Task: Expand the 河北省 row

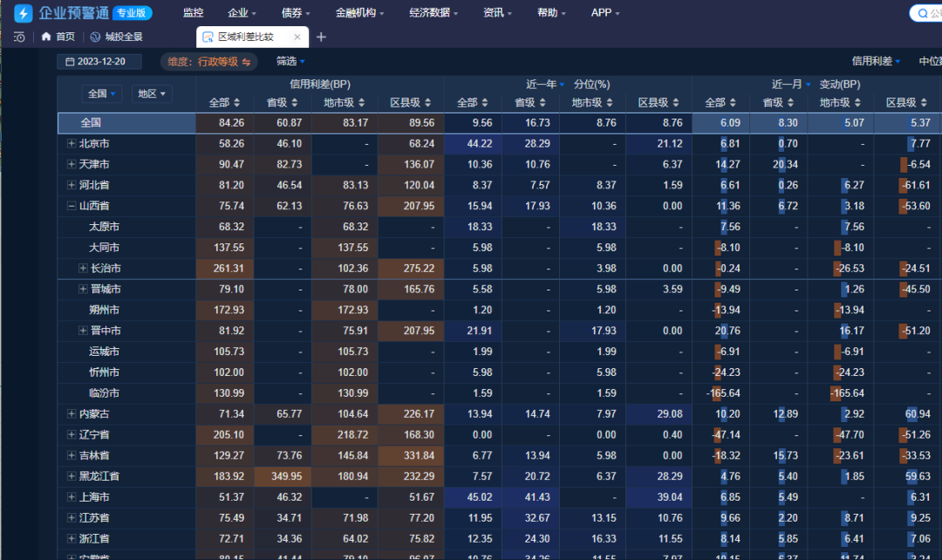Action: (71, 185)
